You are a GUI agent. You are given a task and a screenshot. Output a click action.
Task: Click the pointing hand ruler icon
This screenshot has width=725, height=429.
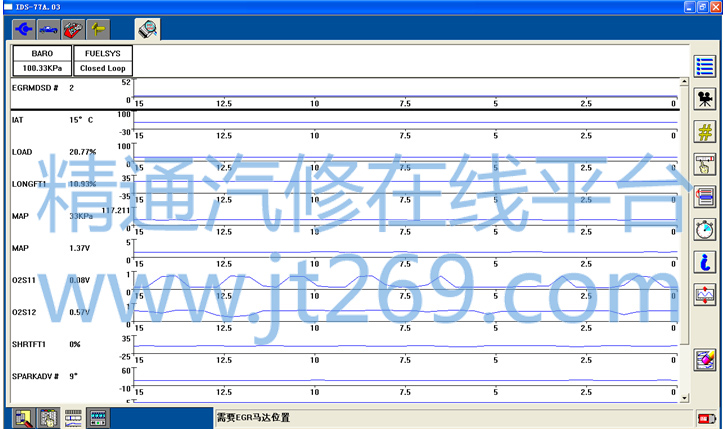pyautogui.click(x=705, y=165)
